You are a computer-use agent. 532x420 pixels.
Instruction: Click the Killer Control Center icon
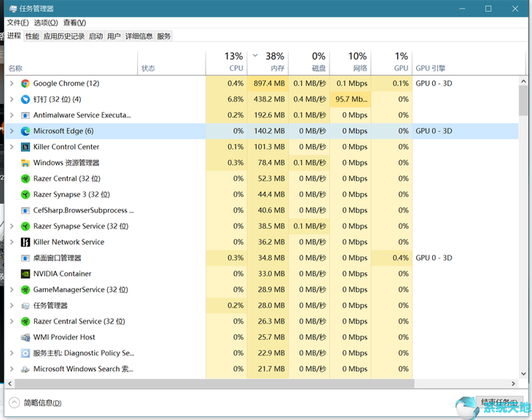point(25,147)
